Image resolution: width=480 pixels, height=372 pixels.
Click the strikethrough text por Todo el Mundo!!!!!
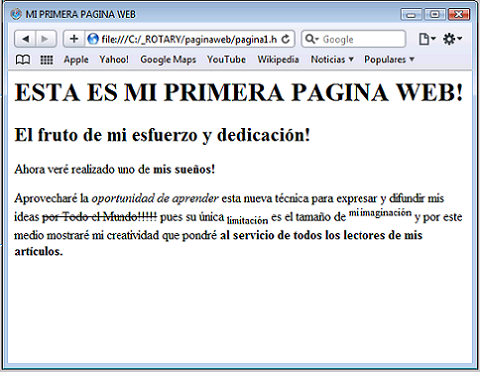[x=99, y=217]
